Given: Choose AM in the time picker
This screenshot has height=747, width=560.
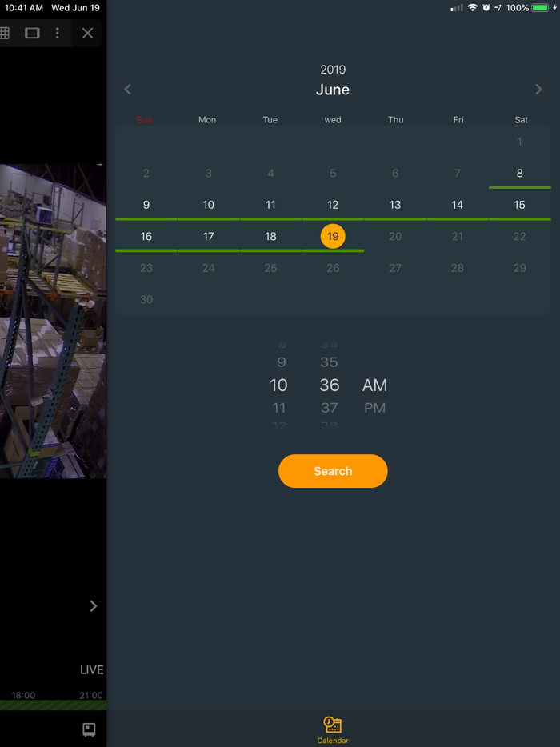Looking at the screenshot, I should [x=374, y=385].
